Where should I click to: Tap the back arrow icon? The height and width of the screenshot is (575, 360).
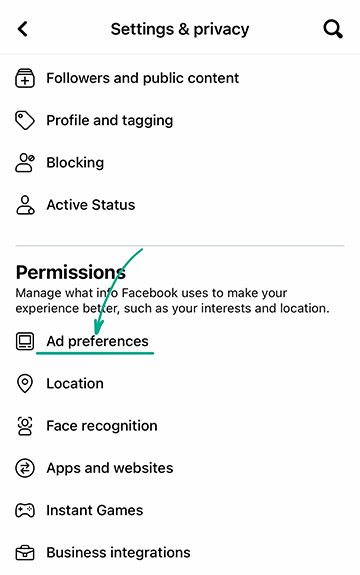coord(23,29)
